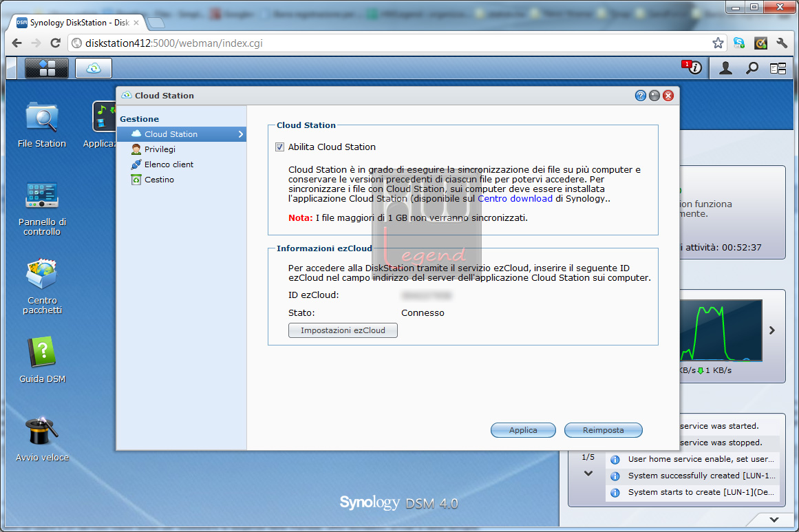Screen dimensions: 799x532
Task: Toggle Abilita Cloud Station checkbox
Action: 279,147
